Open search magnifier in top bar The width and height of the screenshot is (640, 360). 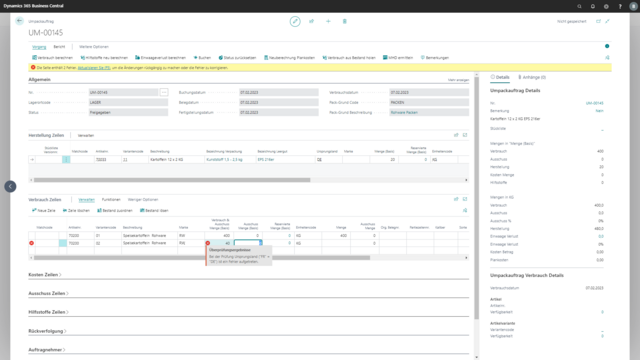click(579, 6)
